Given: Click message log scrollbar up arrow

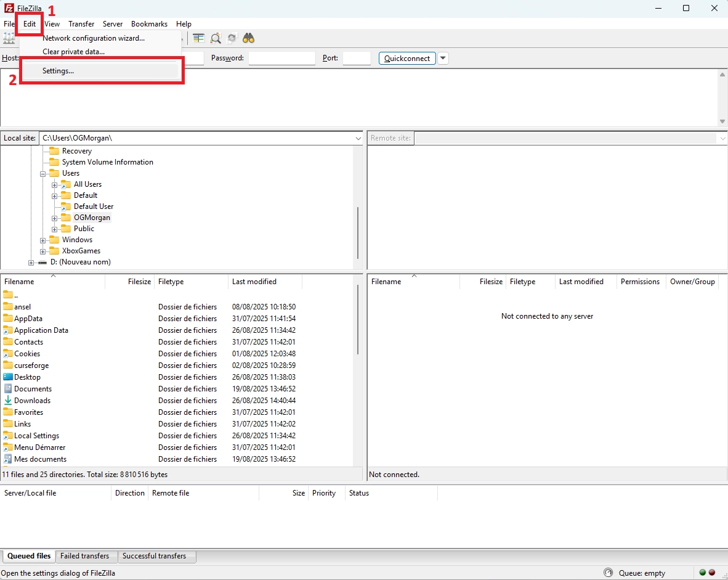Looking at the screenshot, I should (722, 75).
